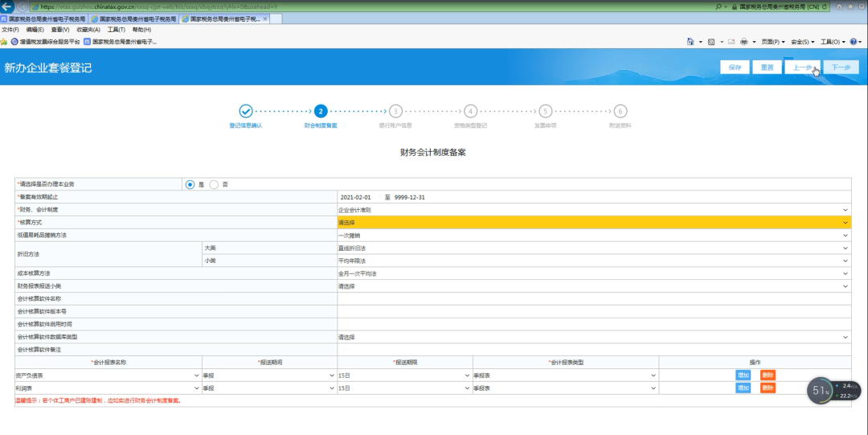Click the browser back arrow button
Viewport: 868px width, 435px height.
(x=6, y=6)
